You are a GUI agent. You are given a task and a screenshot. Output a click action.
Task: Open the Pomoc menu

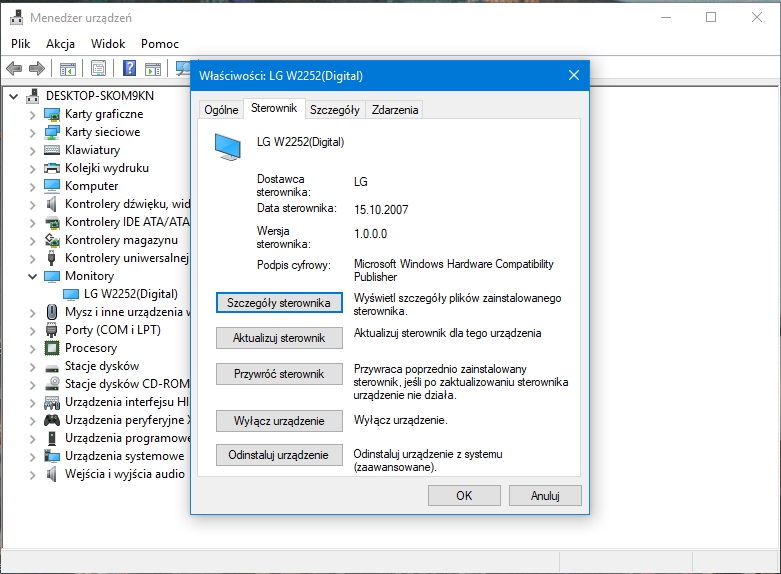click(x=159, y=44)
